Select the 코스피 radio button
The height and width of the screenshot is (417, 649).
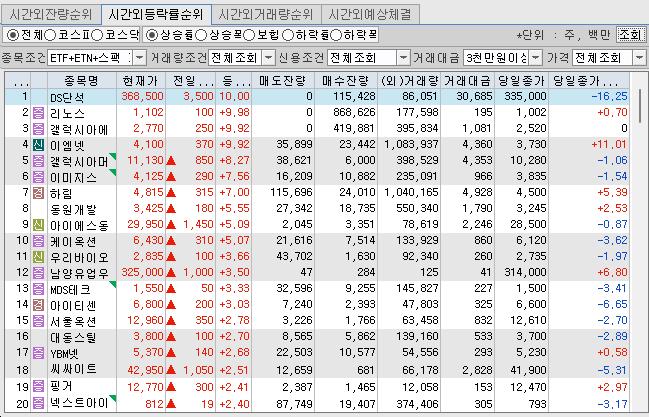[x=50, y=35]
